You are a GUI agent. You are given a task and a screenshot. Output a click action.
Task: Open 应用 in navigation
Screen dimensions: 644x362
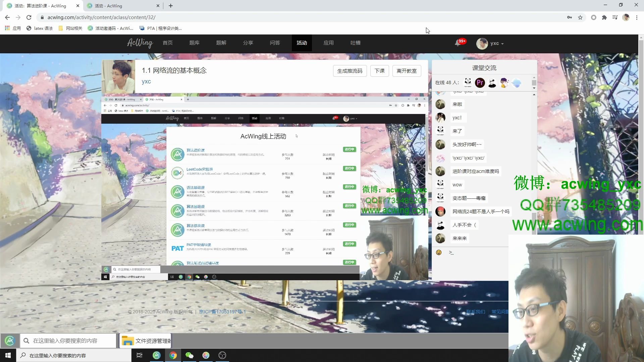tap(329, 43)
